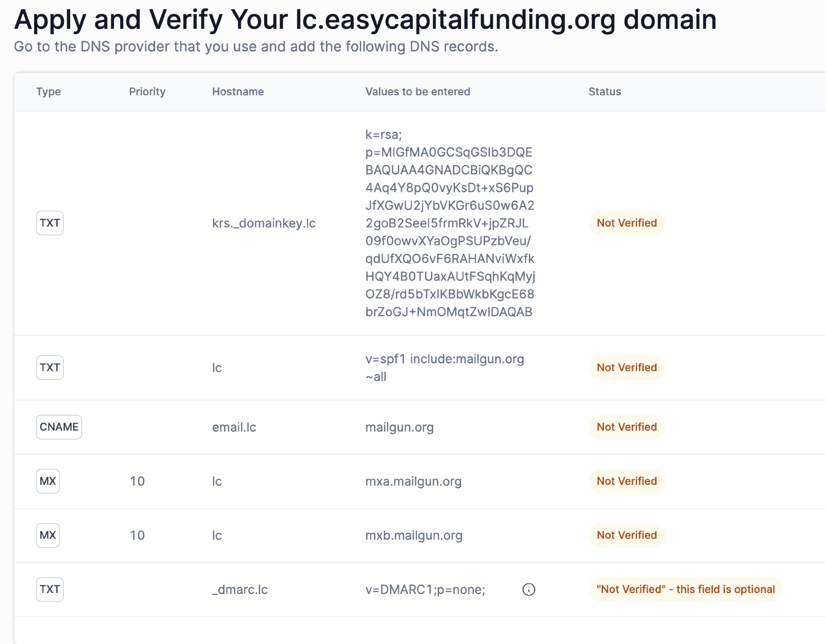Click the email.lc hostname
The image size is (826, 644).
tap(234, 427)
